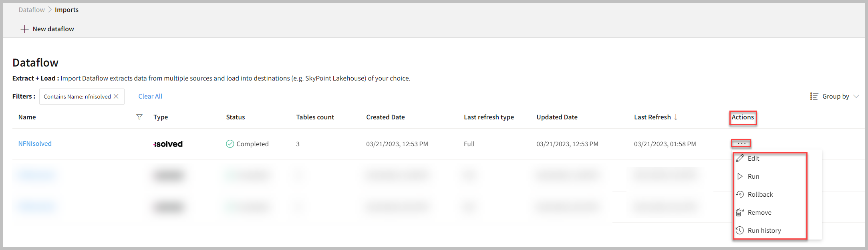Screen dimensions: 868x250
Task: Click the Last Refresh sort arrow
Action: [676, 117]
